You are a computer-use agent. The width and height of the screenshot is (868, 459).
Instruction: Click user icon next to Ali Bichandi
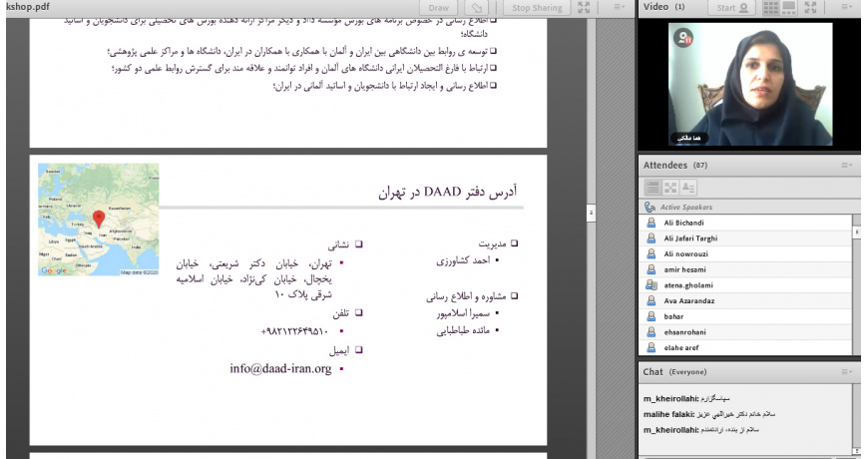point(651,223)
